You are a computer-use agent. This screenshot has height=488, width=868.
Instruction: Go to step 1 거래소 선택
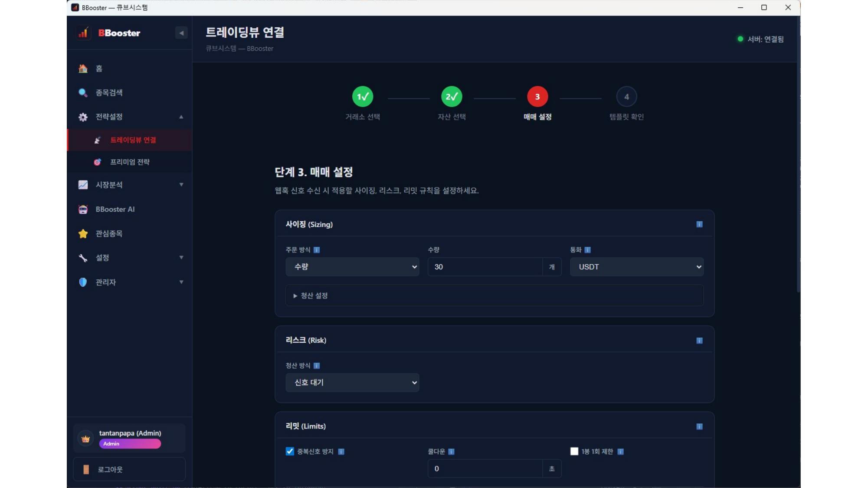tap(363, 96)
